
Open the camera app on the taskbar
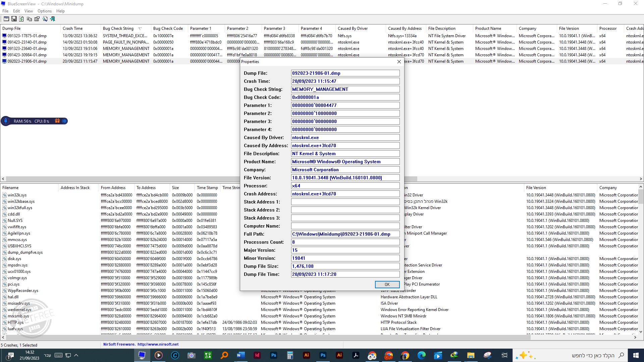pyautogui.click(x=191, y=355)
